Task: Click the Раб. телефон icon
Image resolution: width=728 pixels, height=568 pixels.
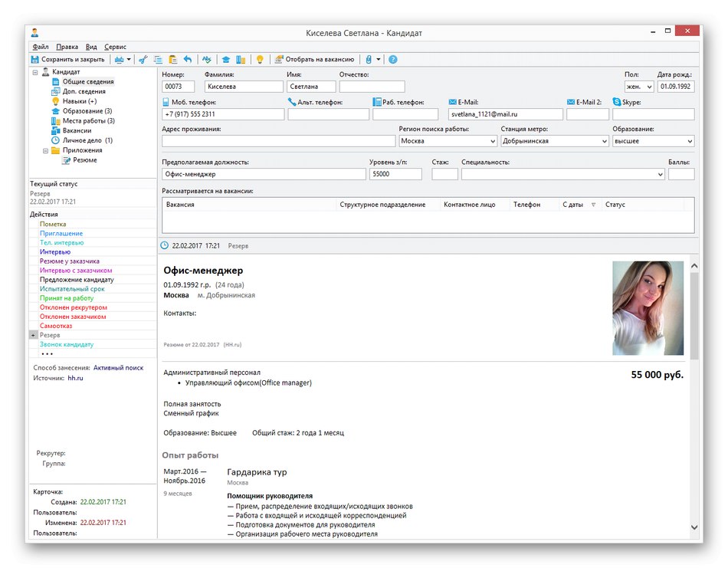Action: click(x=376, y=102)
